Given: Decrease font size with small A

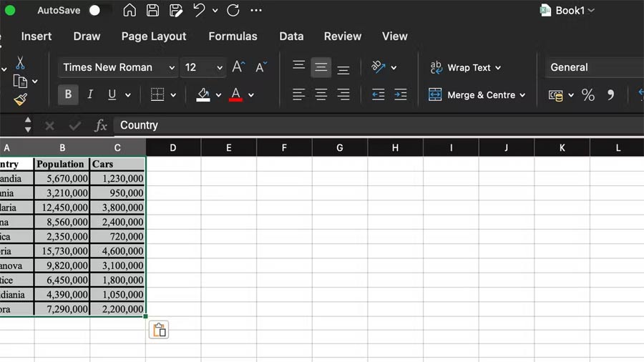Looking at the screenshot, I should (x=260, y=67).
